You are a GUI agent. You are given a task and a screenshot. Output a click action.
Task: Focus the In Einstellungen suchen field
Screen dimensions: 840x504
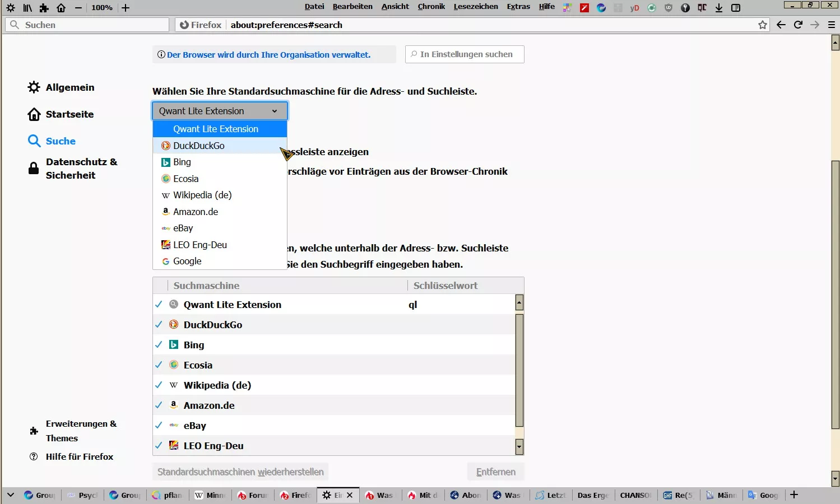click(465, 54)
